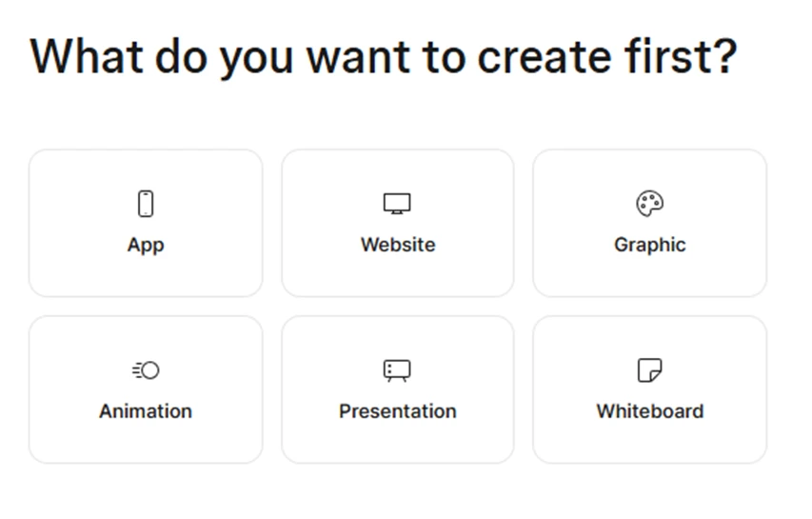The width and height of the screenshot is (812, 519).
Task: Click the phone icon for App
Action: [x=146, y=204]
